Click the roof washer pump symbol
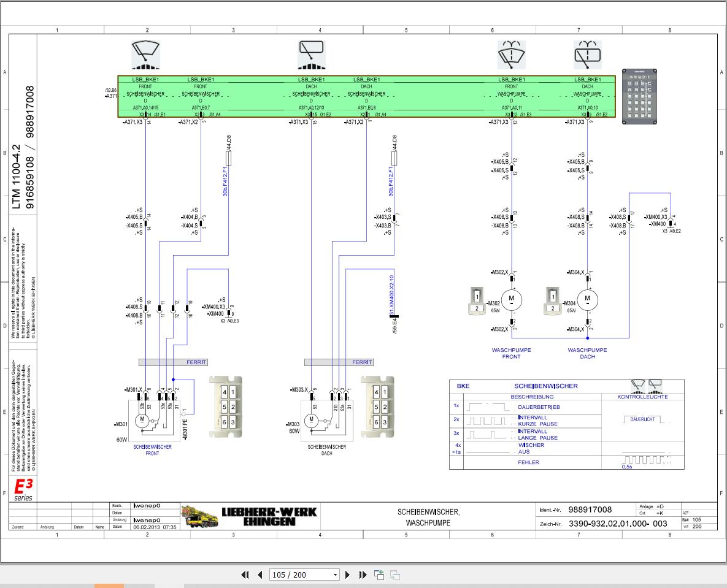Viewport: 727px width, 588px height. click(x=588, y=55)
